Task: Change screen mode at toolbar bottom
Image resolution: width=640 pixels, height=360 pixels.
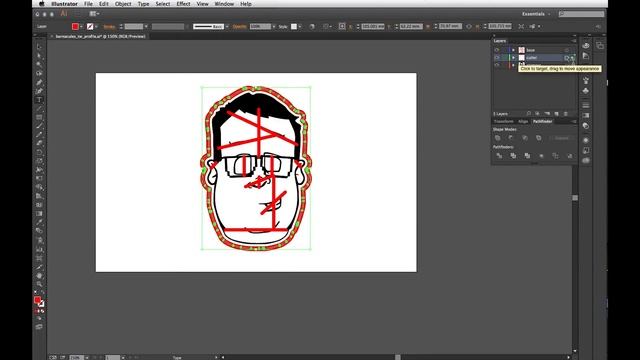Action: coord(39,327)
